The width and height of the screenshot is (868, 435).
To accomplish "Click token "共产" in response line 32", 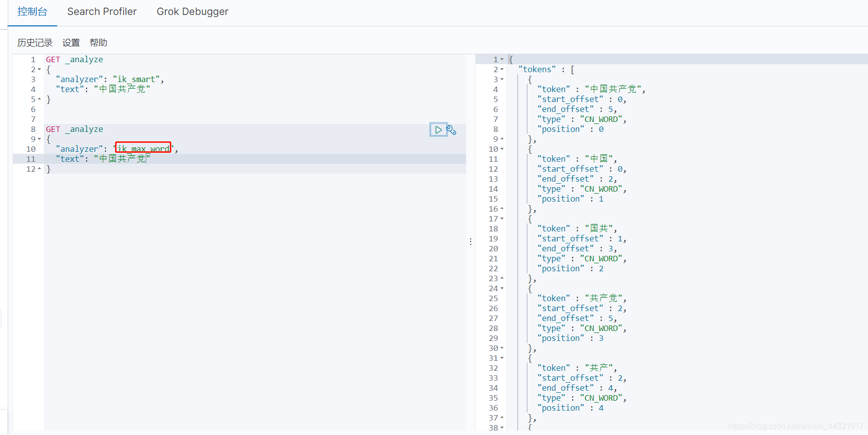I will point(599,368).
